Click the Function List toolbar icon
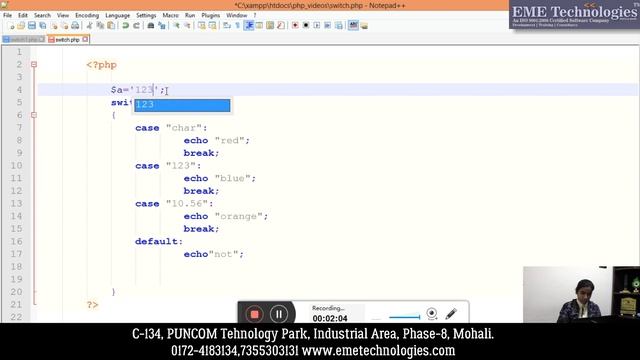Image resolution: width=640 pixels, height=360 pixels. pos(280,26)
